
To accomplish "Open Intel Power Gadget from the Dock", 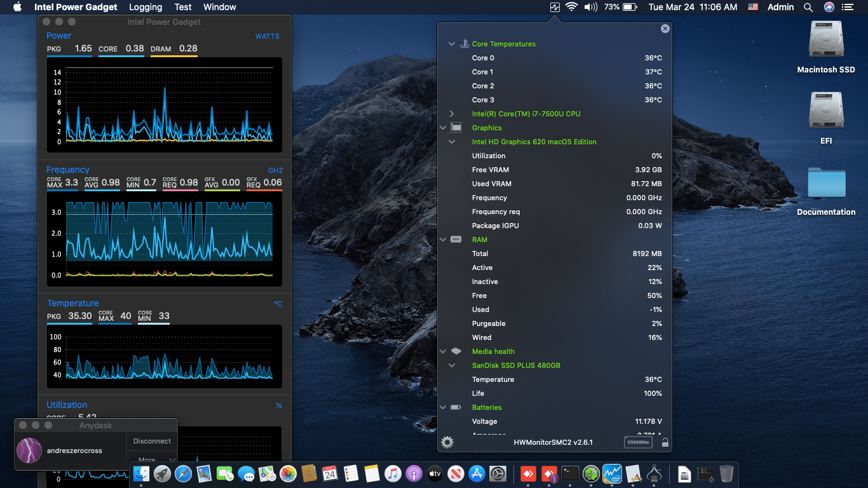I will click(x=612, y=473).
